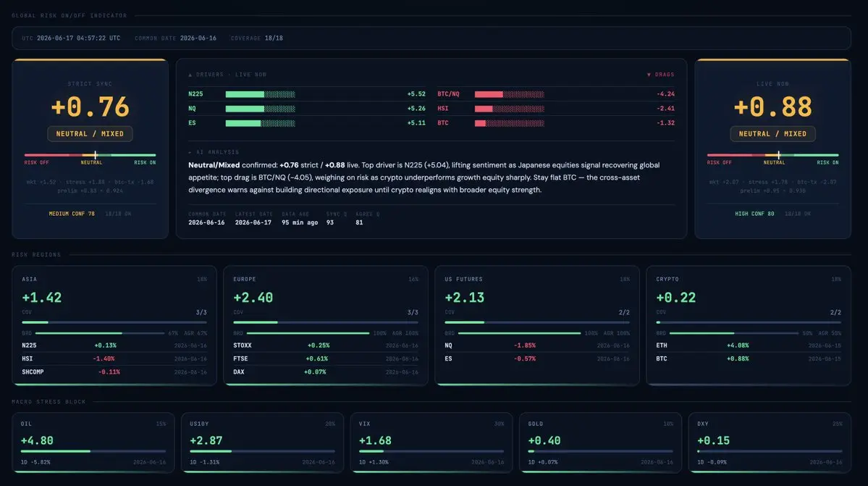
Task: Select the Crypto score +0.22
Action: point(676,298)
